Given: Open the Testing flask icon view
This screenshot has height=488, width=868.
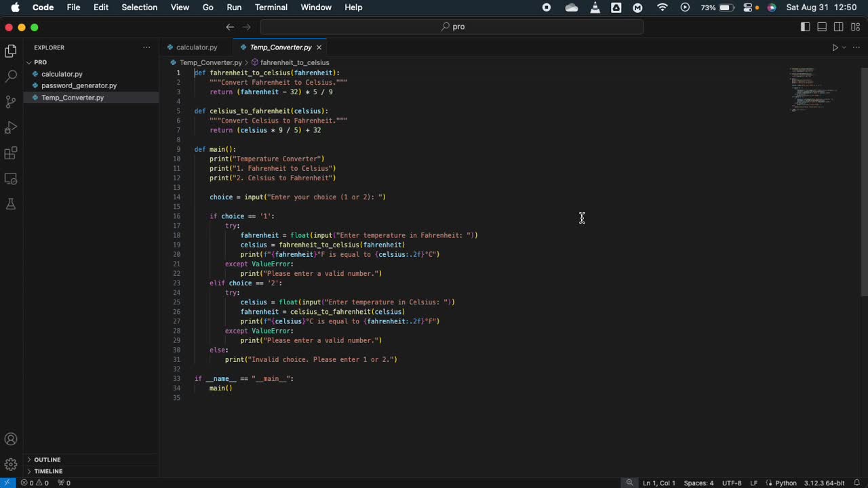Looking at the screenshot, I should (11, 204).
